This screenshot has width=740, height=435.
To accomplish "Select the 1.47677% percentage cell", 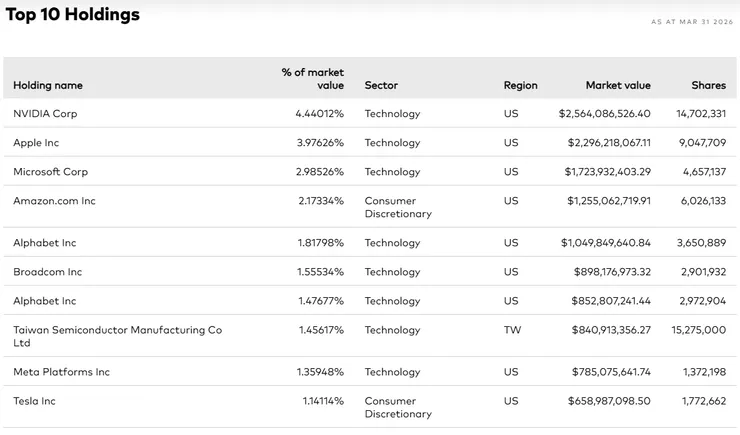I will tap(321, 301).
